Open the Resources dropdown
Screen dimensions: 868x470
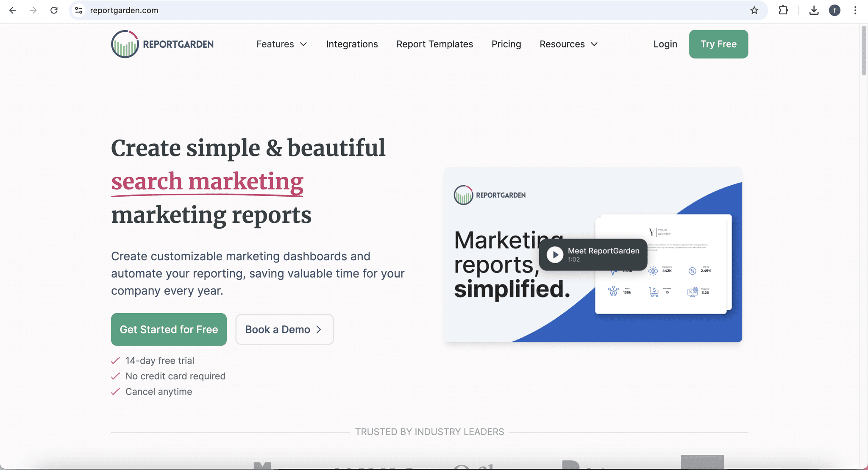pos(568,44)
